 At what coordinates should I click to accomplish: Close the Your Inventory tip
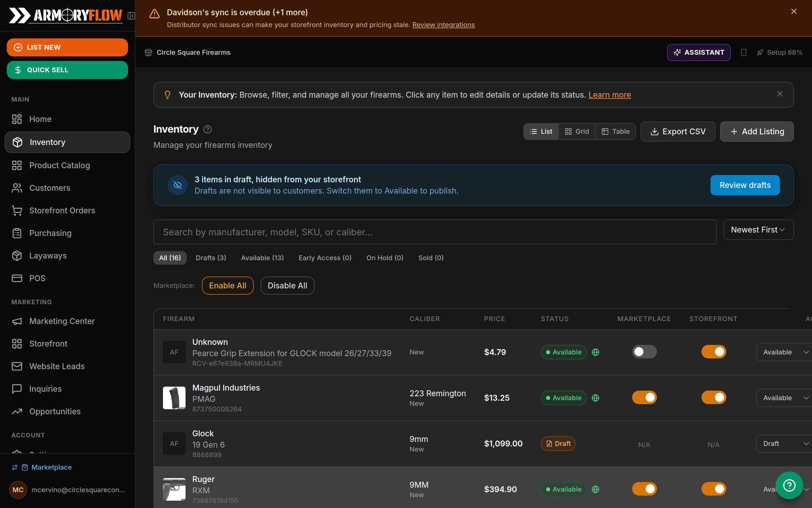pos(780,94)
